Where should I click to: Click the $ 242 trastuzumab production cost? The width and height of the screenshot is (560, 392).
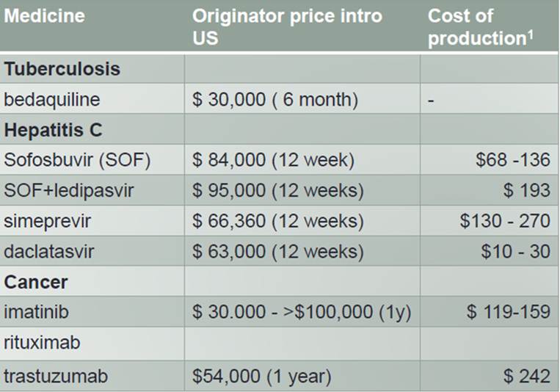526,376
